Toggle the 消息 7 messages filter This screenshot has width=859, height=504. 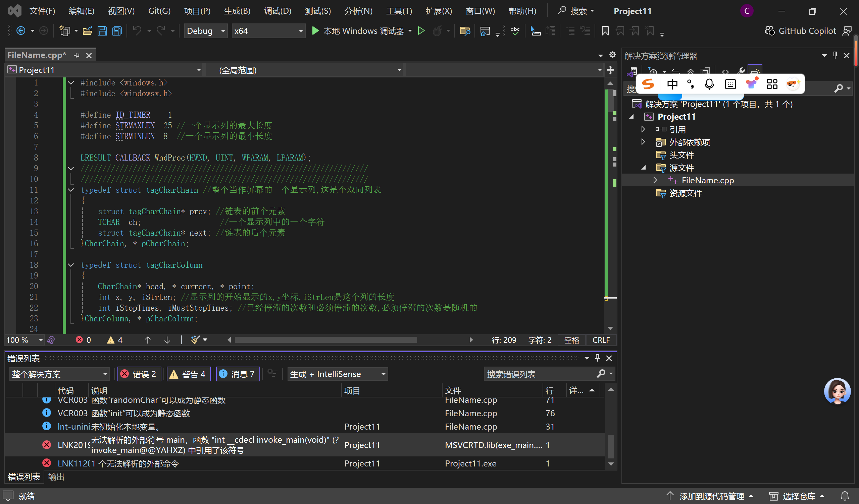[238, 374]
